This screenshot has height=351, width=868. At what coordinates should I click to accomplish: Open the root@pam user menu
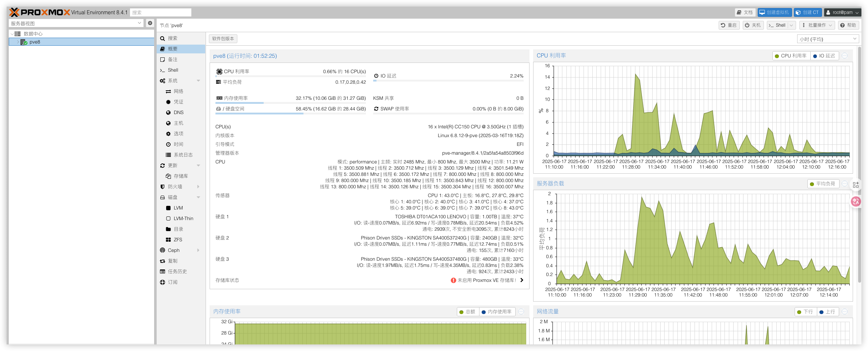tap(842, 12)
